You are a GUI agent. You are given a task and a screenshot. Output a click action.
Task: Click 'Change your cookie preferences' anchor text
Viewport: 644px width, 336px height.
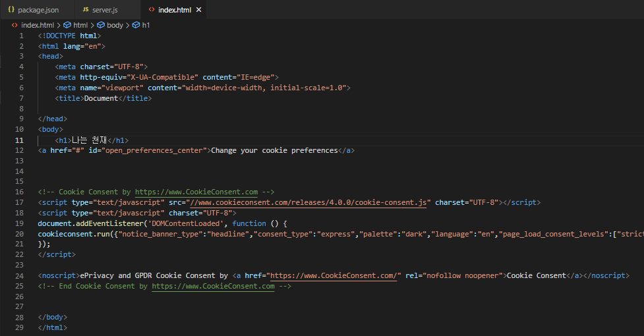point(274,150)
